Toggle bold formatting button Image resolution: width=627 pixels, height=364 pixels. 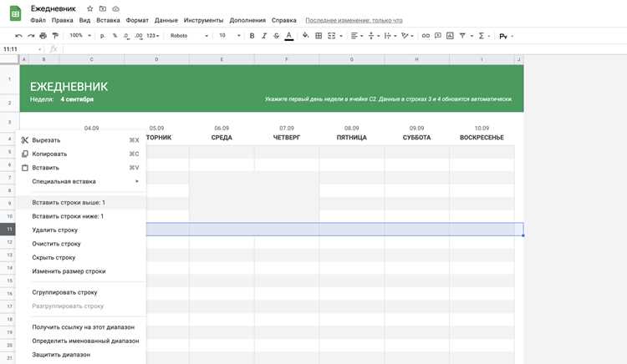[x=252, y=36]
